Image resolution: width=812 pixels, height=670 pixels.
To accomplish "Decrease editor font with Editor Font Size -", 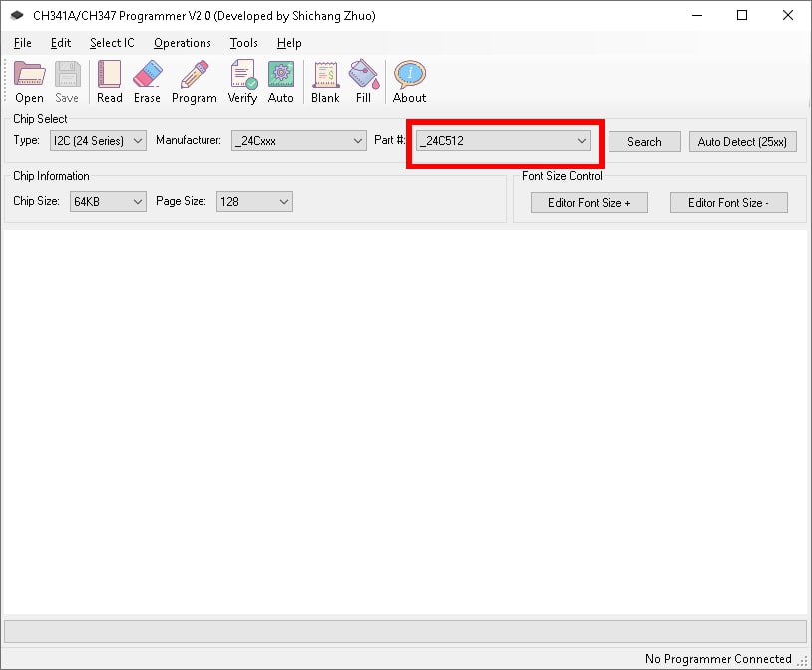I will tap(728, 203).
